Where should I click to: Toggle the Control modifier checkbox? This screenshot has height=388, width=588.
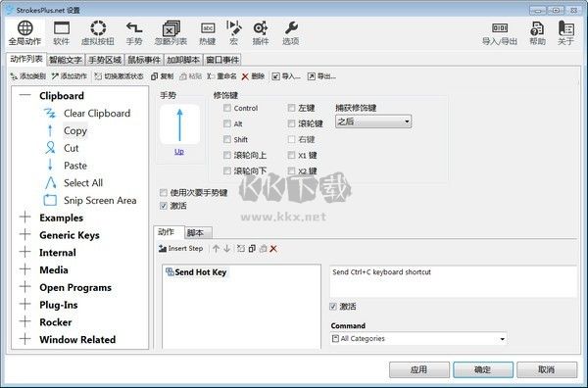tap(227, 108)
